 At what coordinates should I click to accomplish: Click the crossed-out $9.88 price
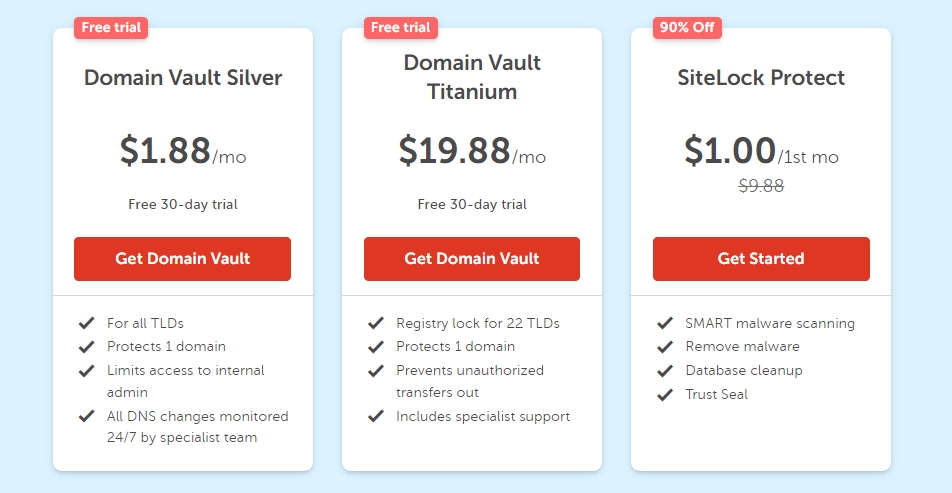(761, 185)
